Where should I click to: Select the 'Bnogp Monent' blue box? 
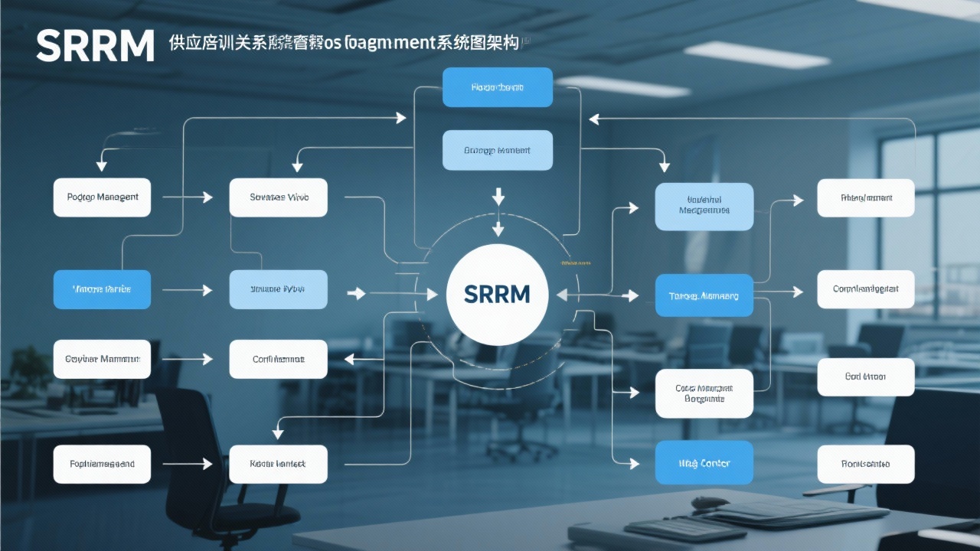[498, 150]
